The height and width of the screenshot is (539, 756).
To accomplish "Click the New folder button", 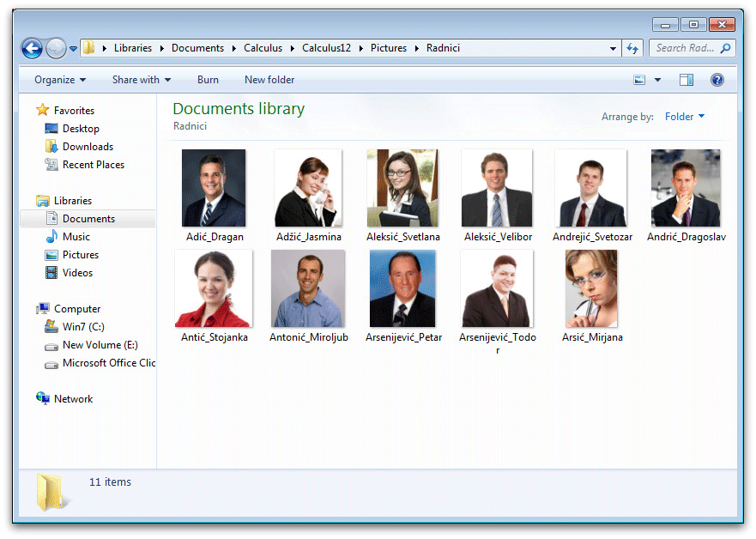I will pos(269,80).
